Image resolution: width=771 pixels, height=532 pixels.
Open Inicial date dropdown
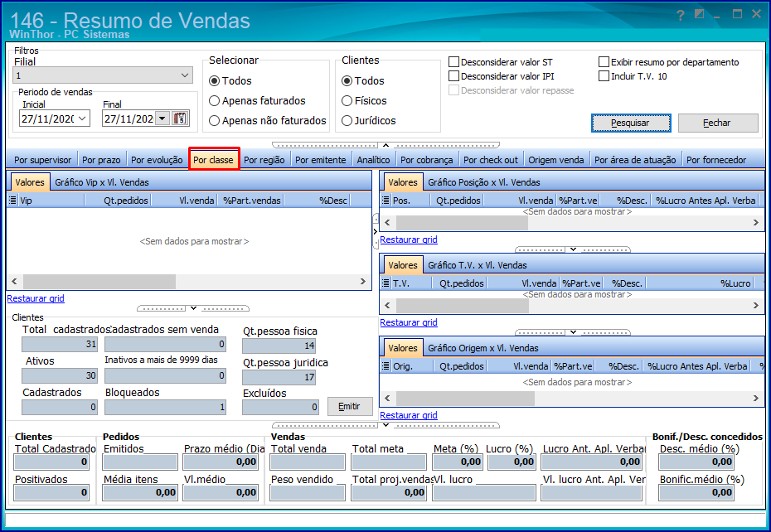point(82,118)
